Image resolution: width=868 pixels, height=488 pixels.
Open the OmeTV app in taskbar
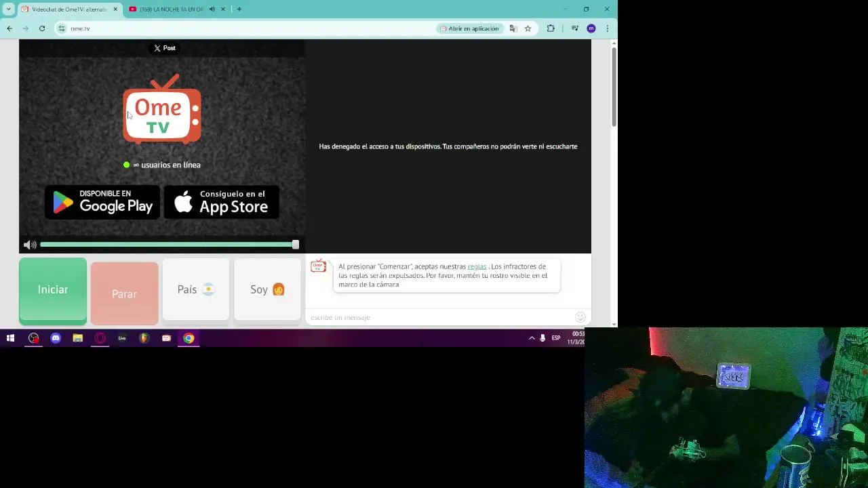[166, 338]
